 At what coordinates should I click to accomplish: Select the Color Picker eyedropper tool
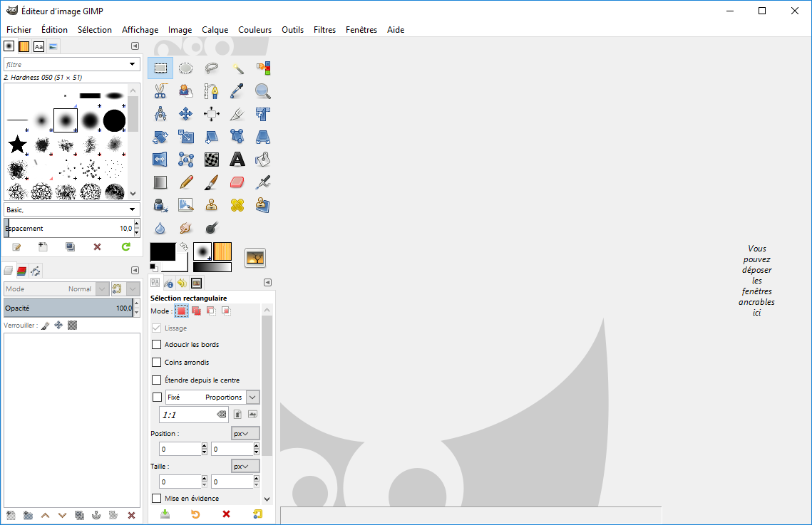tap(237, 91)
